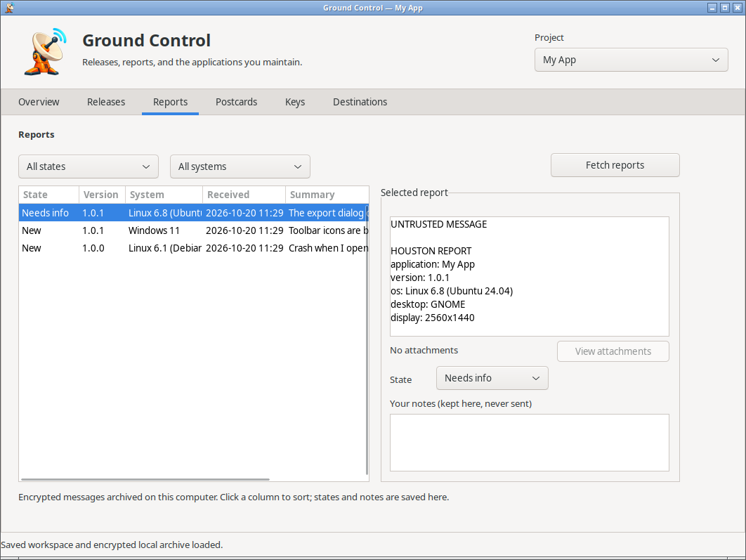Click the horizontal scrollbar under the reports list
Screen dimensions: 746x560
pos(145,479)
